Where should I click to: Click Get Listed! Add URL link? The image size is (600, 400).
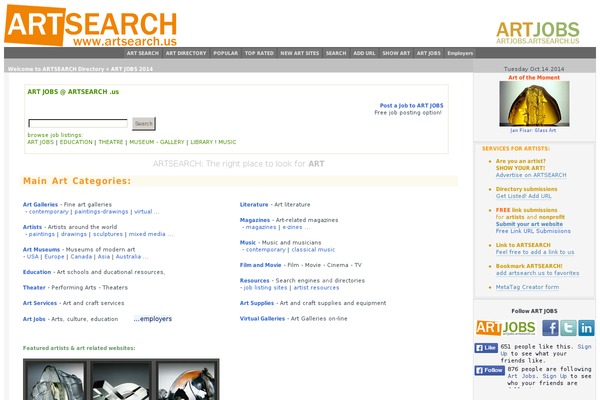click(x=523, y=196)
